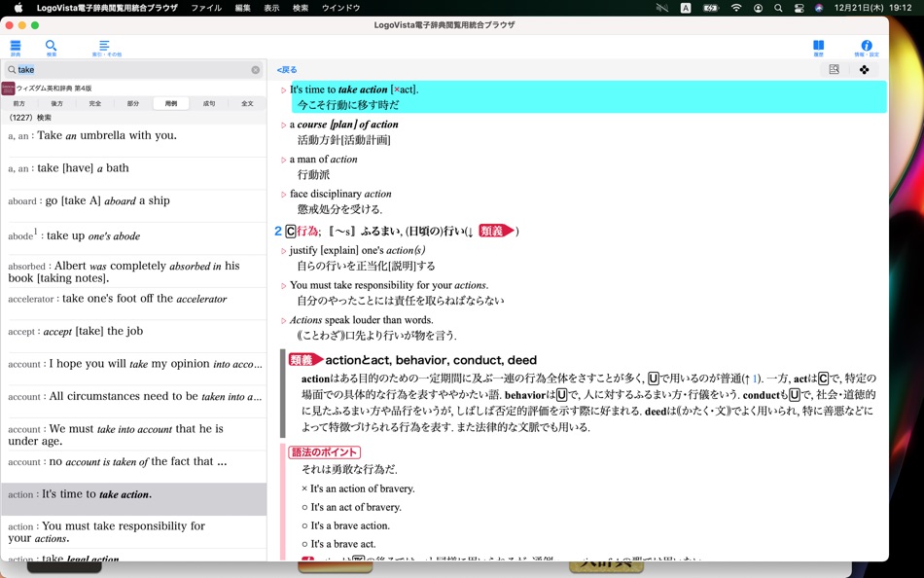This screenshot has height=578, width=924.
Task: Expand the 'It's time to take action' example triangle
Action: [x=283, y=90]
